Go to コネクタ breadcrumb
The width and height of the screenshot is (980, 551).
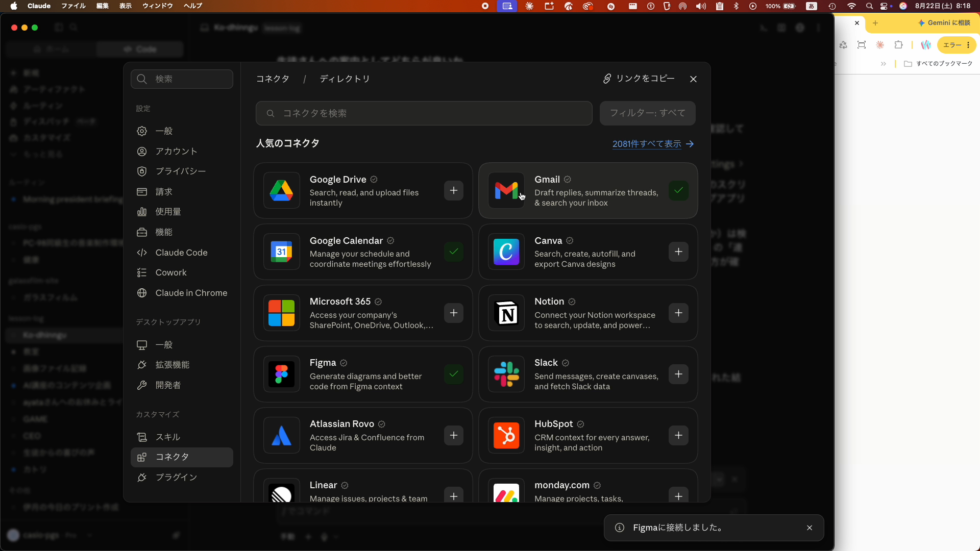tap(273, 79)
